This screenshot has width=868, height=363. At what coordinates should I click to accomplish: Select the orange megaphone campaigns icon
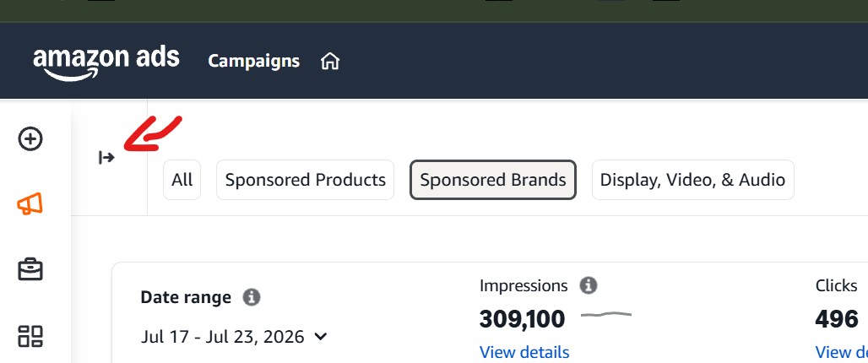click(30, 205)
